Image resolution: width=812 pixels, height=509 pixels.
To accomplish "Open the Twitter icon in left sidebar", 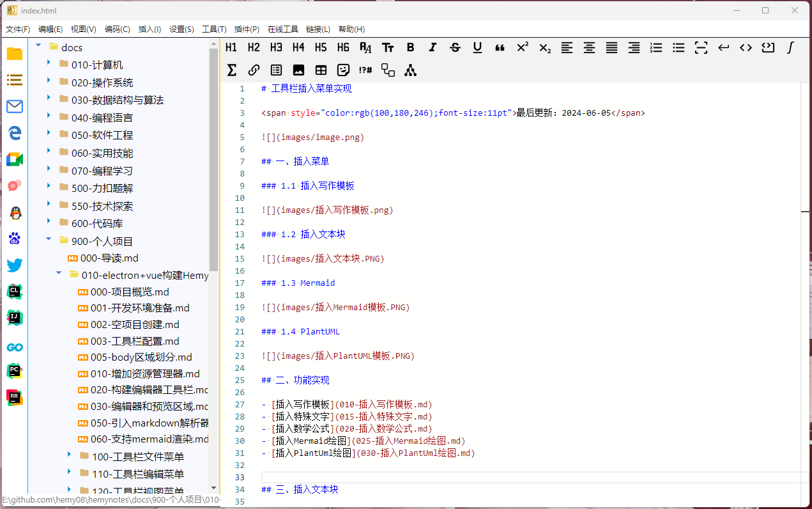I will pos(15,265).
